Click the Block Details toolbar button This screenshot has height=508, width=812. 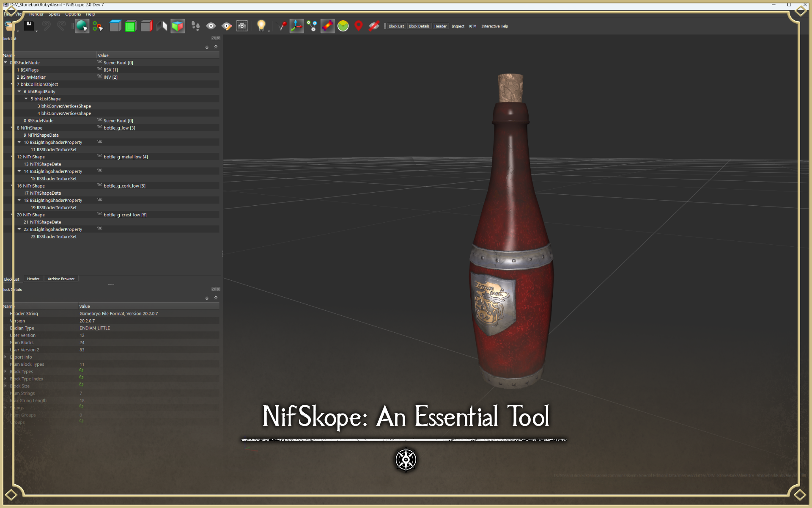coord(419,26)
